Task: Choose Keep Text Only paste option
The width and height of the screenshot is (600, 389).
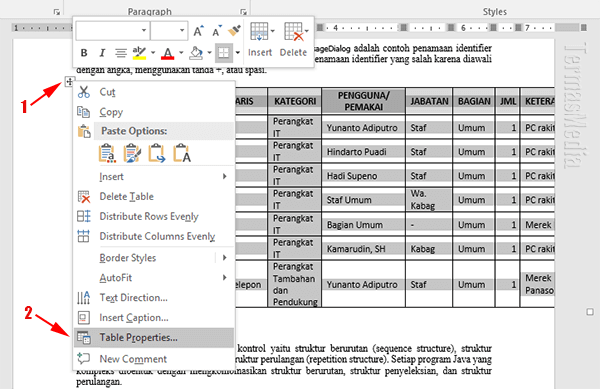Action: click(x=182, y=153)
